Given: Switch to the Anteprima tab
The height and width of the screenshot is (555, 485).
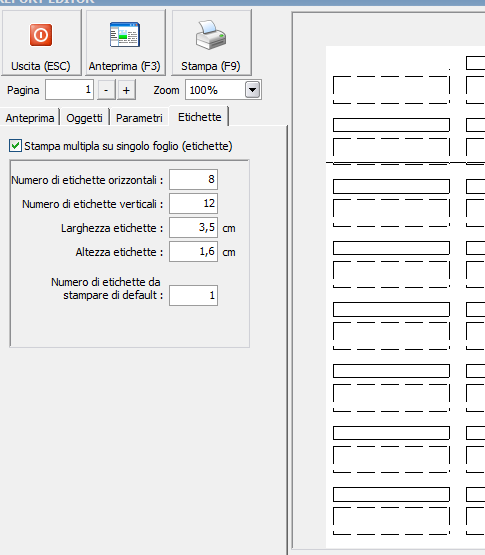Looking at the screenshot, I should point(30,118).
